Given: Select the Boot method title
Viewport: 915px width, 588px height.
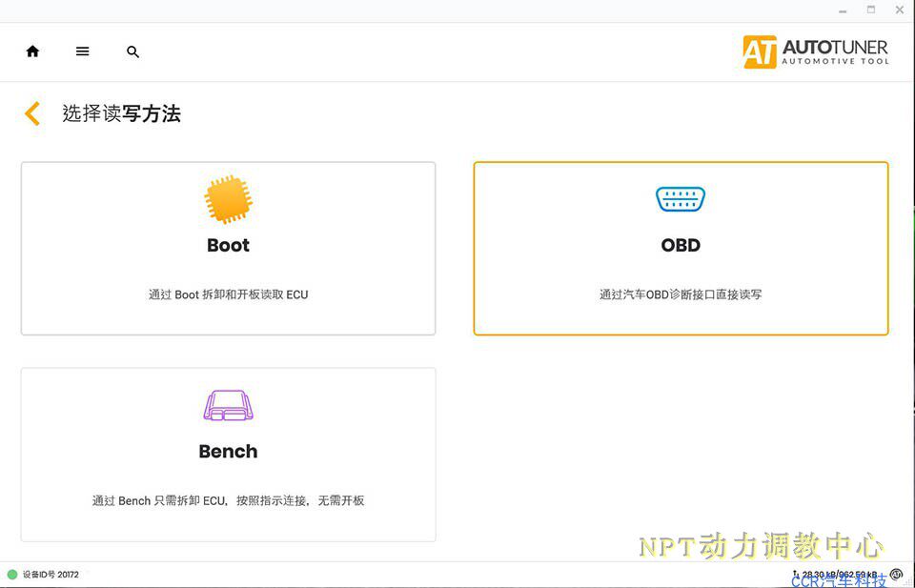Looking at the screenshot, I should [x=228, y=245].
